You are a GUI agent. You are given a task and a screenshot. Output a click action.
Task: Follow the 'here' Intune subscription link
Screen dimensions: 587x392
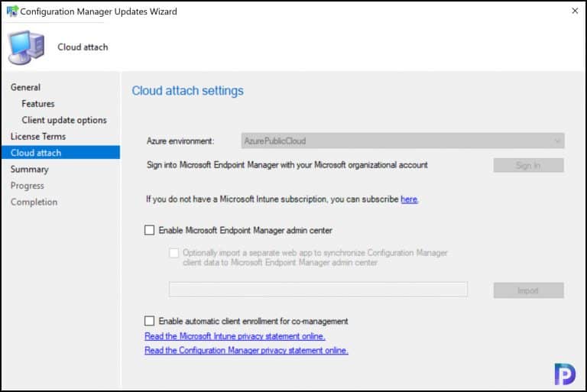point(409,199)
